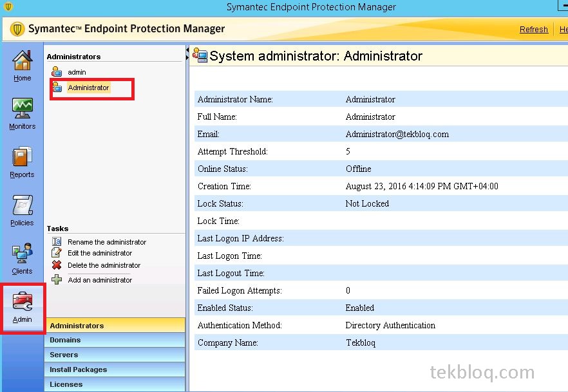Viewport: 568px width, 392px height.
Task: Click the Not Locked status value
Action: (x=367, y=204)
